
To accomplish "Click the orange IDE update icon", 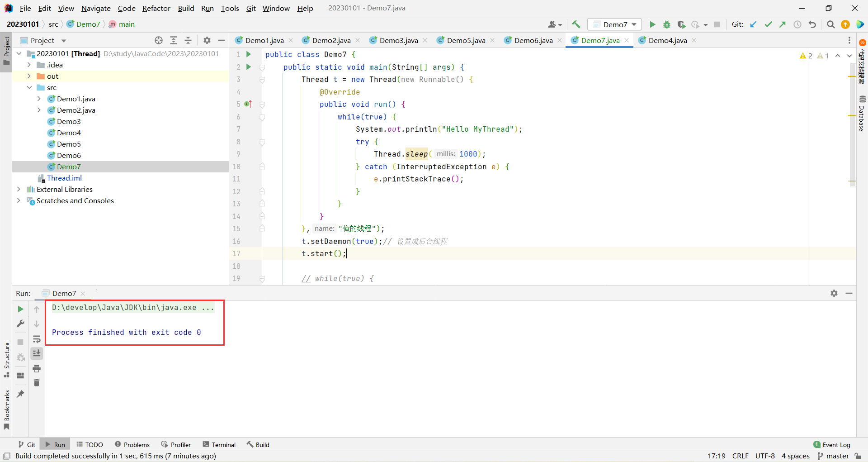I will click(x=845, y=24).
